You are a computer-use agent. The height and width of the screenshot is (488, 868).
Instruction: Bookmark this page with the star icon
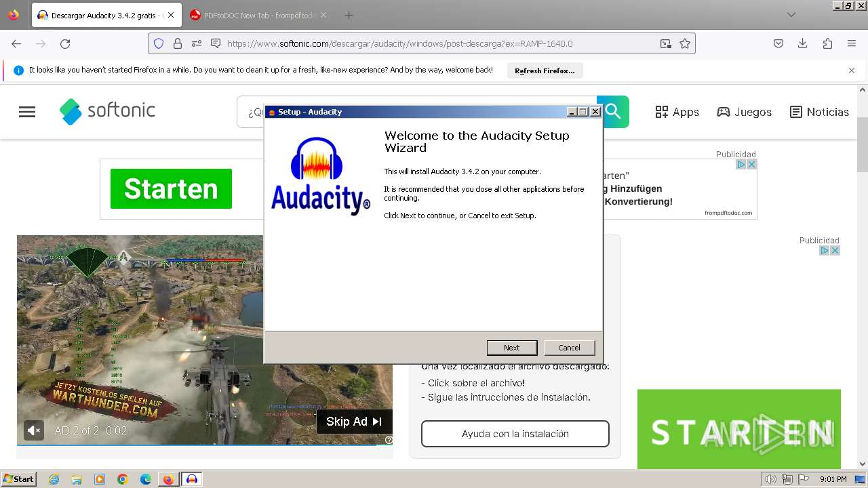pos(685,43)
